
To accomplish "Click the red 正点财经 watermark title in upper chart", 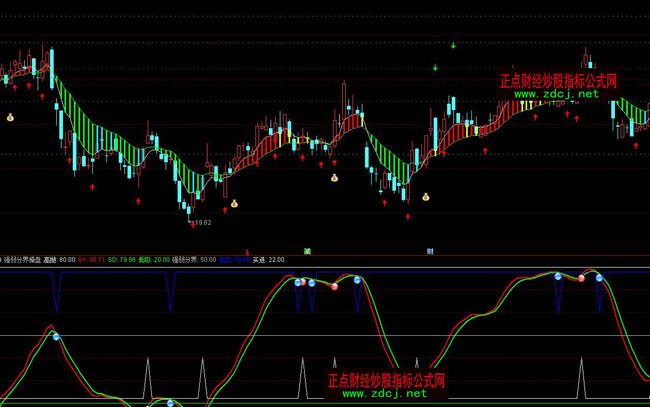I will 558,81.
